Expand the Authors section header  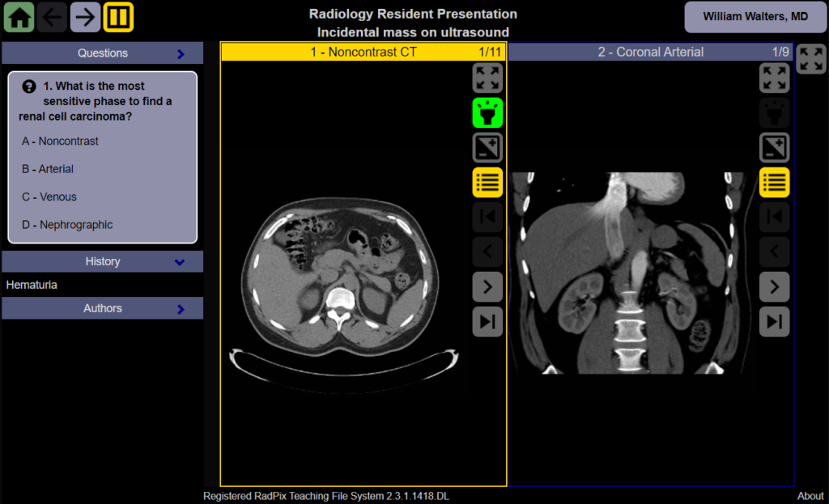point(103,308)
